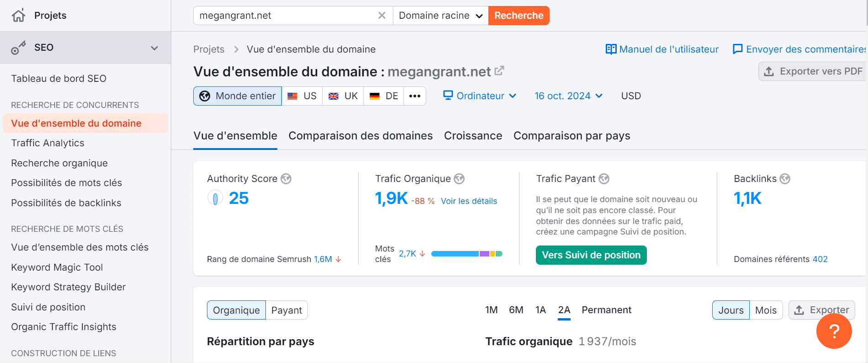
Task: Click the down arrow beside 2,7K keywords
Action: pos(423,253)
